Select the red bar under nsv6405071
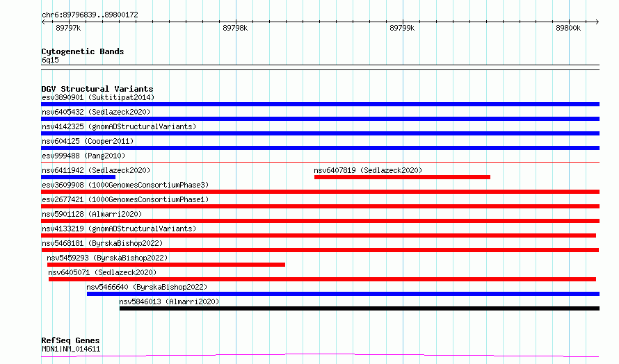The width and height of the screenshot is (619, 364). 322,279
